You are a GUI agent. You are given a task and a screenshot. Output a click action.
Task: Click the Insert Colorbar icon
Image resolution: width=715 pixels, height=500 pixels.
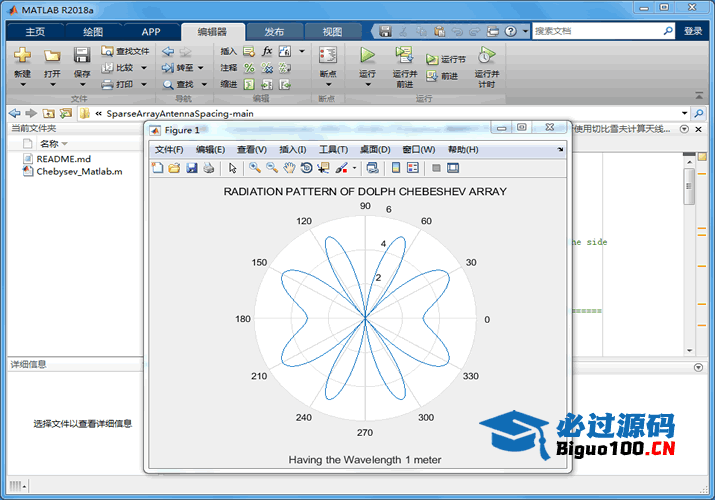point(396,168)
